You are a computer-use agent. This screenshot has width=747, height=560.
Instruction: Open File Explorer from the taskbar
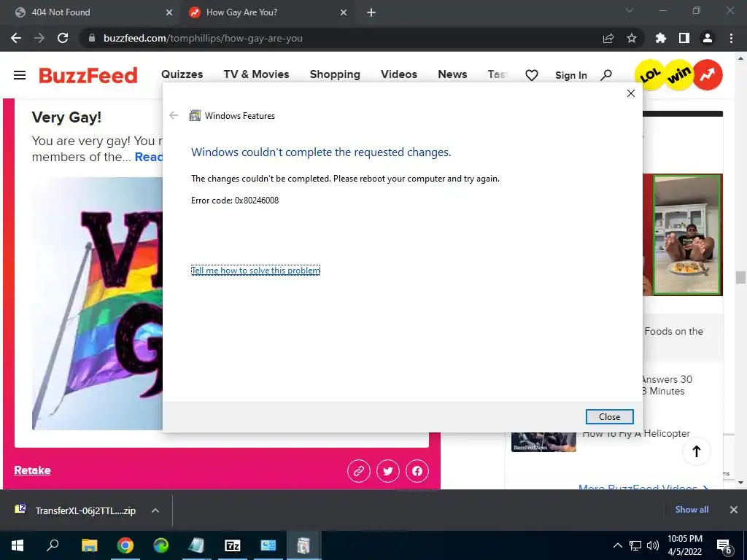(x=89, y=545)
